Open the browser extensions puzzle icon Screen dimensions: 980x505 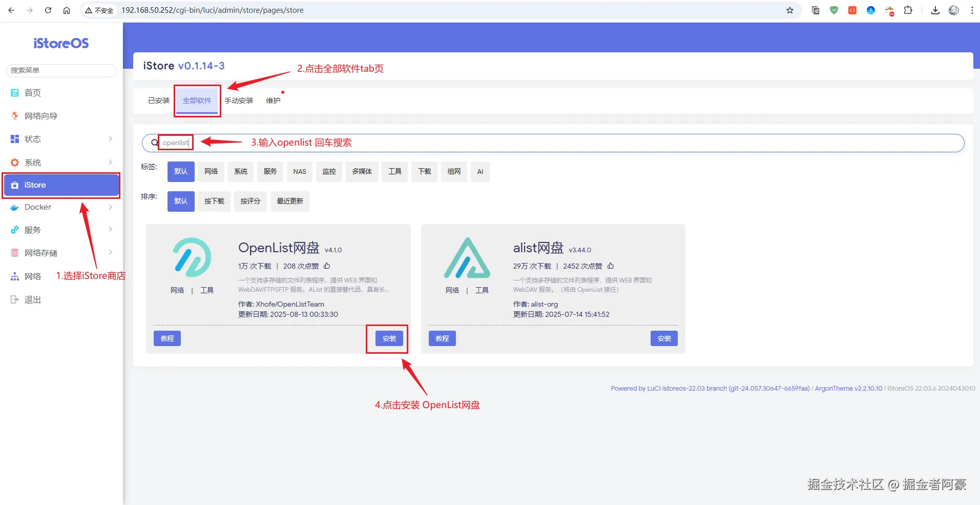pos(908,10)
